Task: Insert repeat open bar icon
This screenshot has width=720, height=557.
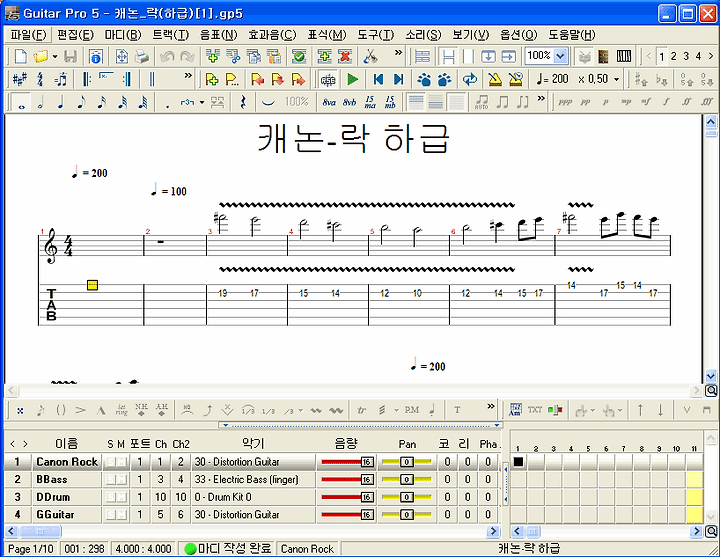Action: click(86, 79)
